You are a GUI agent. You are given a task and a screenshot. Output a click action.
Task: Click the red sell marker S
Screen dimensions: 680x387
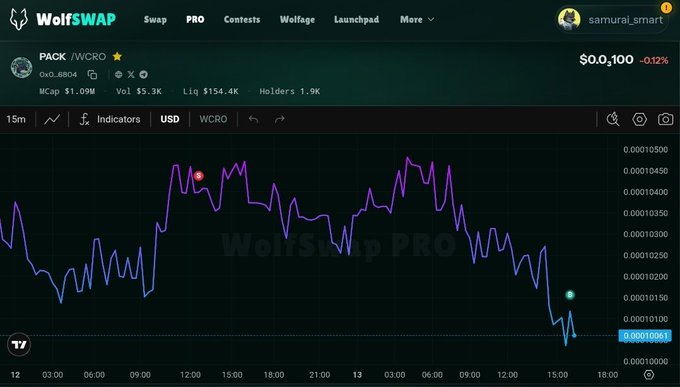coord(199,176)
